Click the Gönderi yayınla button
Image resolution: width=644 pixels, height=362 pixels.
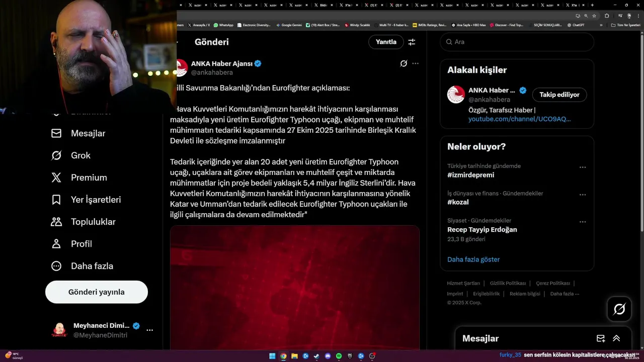click(x=97, y=292)
